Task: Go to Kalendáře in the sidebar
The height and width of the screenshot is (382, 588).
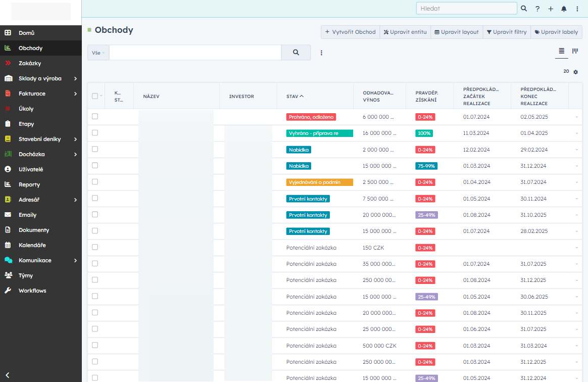Action: [32, 245]
